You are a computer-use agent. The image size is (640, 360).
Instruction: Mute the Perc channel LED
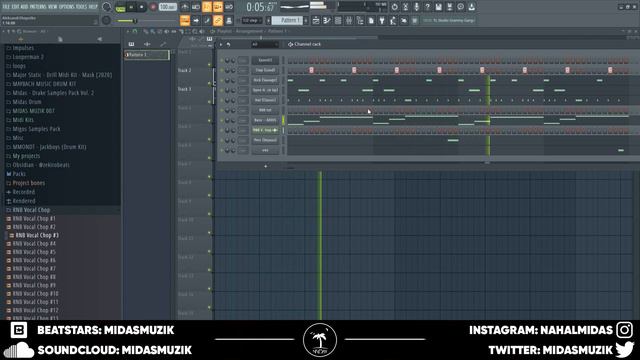coord(222,140)
